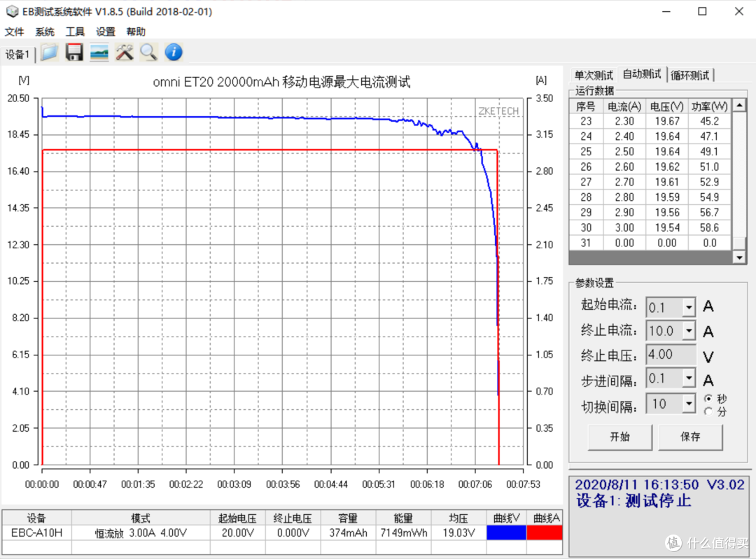This screenshot has height=559, width=756.
Task: Select the 设备1 device tab
Action: (17, 55)
